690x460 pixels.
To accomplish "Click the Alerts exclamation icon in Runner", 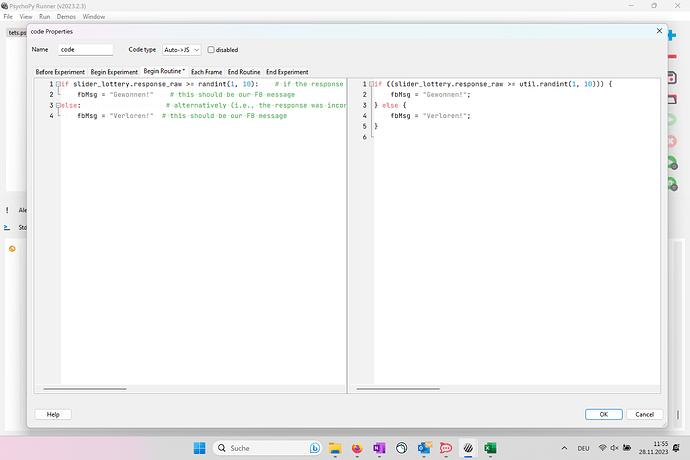I will point(7,210).
